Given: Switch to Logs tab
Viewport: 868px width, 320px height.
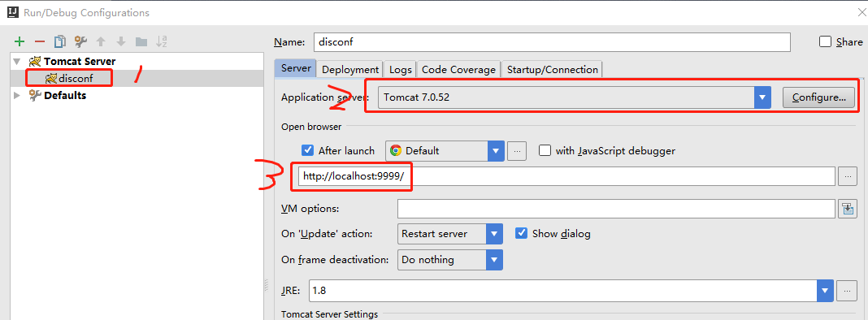Looking at the screenshot, I should point(400,69).
